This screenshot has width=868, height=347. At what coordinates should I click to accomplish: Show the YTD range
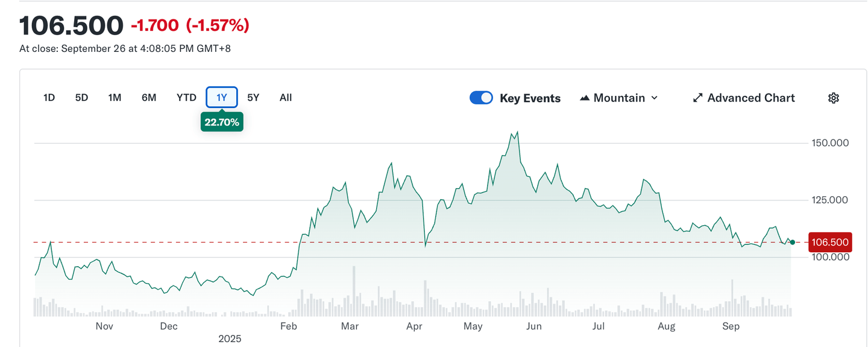(186, 98)
